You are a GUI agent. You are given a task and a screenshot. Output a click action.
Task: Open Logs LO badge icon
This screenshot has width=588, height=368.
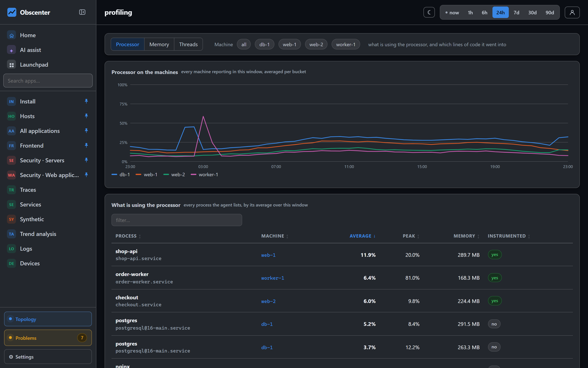[x=11, y=249]
